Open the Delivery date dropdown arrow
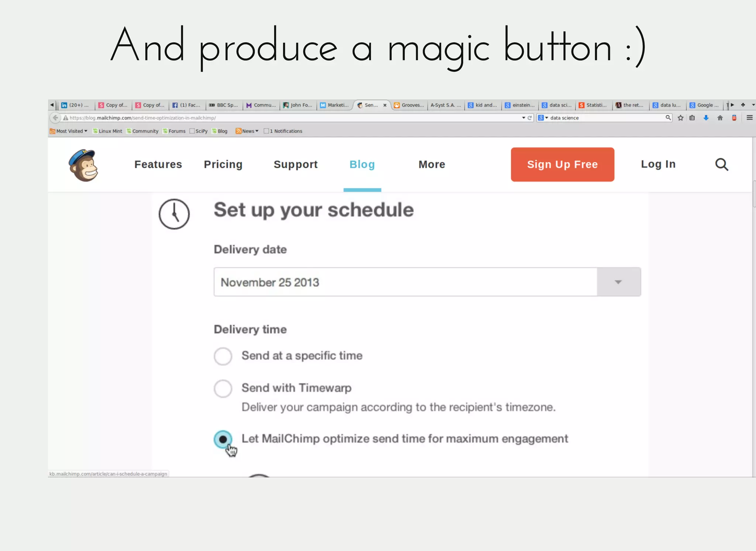 coord(619,282)
